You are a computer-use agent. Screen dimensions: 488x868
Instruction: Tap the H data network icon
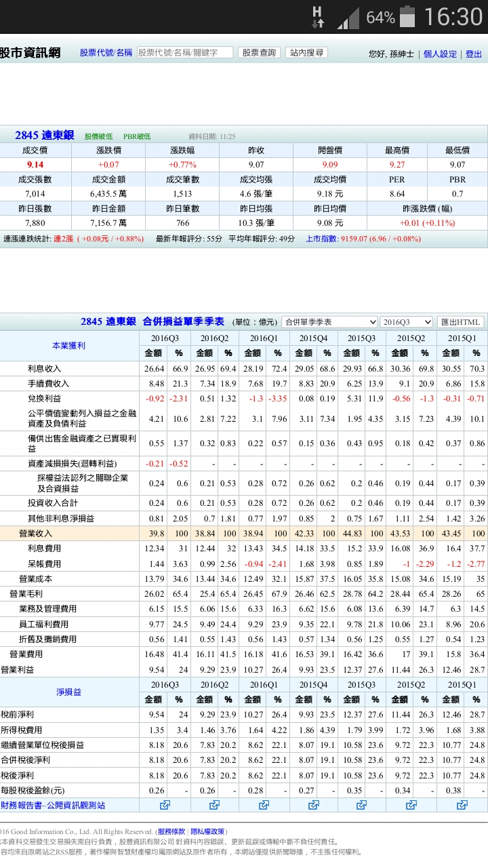click(x=318, y=17)
